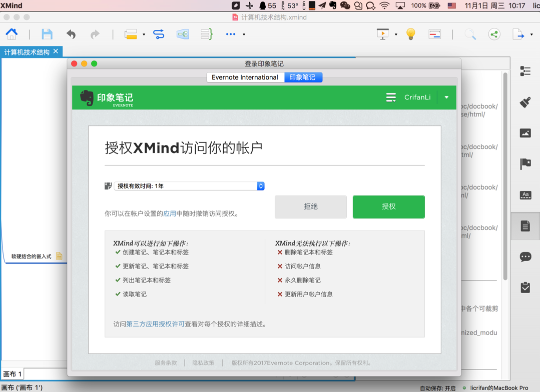Go to XMind home icon

tap(12, 34)
